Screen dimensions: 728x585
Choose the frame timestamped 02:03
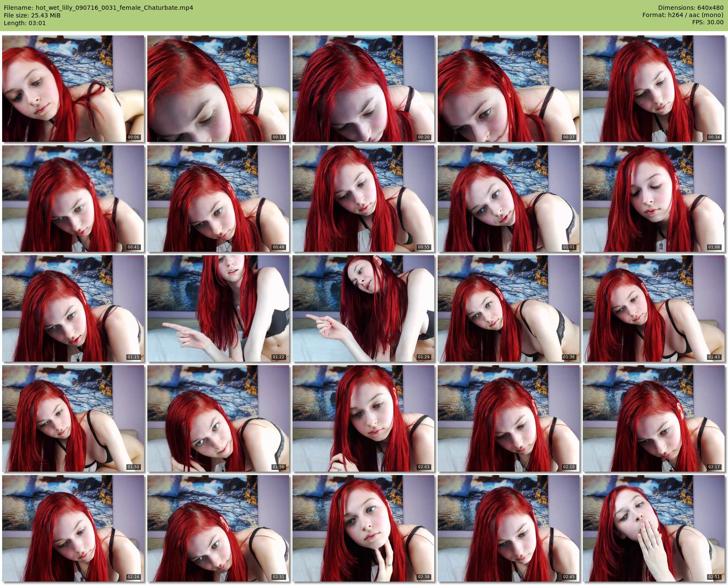[x=364, y=418]
